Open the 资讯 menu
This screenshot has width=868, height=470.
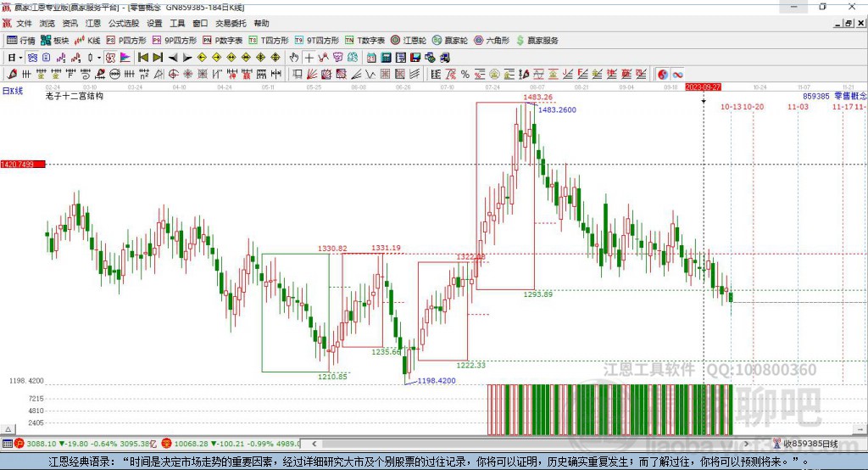click(x=70, y=23)
